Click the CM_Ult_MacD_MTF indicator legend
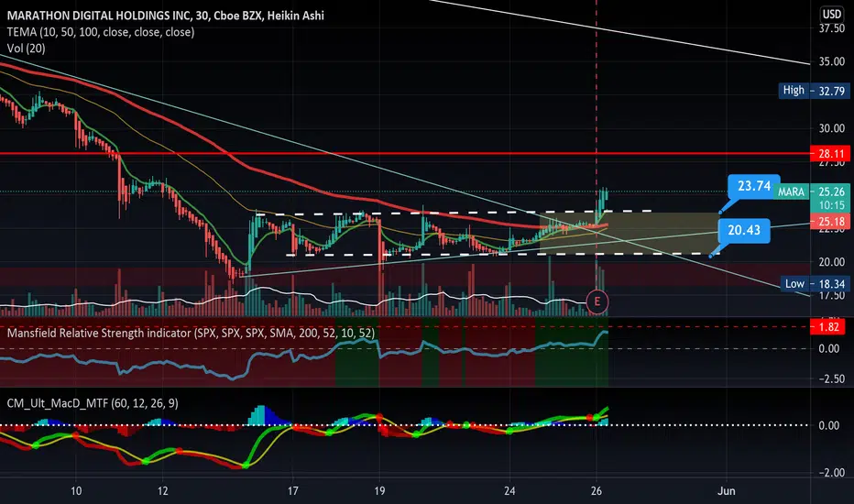854x504 pixels. pyautogui.click(x=93, y=403)
